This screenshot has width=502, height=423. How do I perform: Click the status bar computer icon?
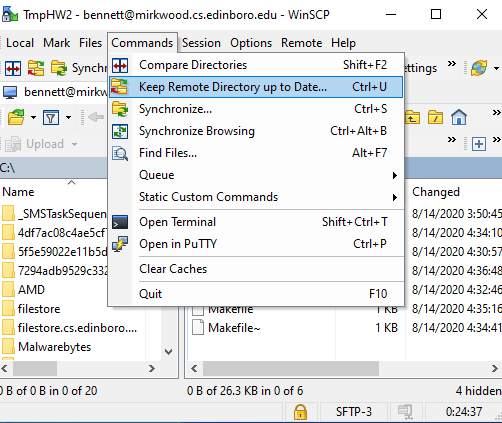point(405,412)
